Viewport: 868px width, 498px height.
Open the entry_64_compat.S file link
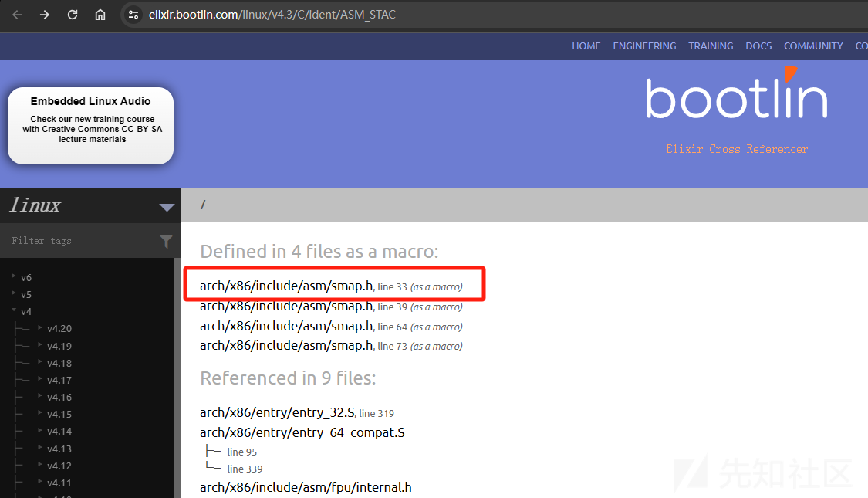302,432
